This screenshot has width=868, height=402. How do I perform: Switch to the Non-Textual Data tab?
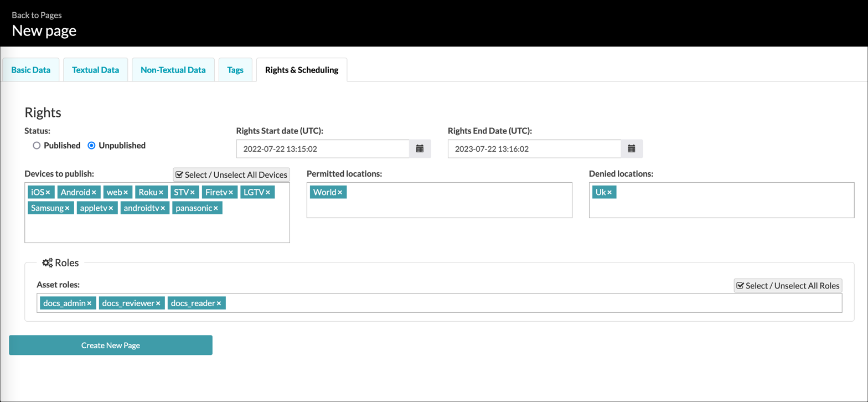coord(173,70)
